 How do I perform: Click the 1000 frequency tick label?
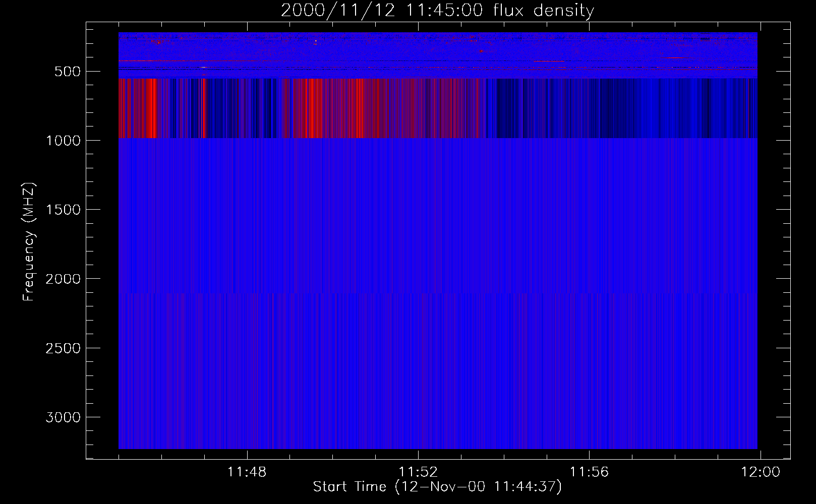coord(63,141)
